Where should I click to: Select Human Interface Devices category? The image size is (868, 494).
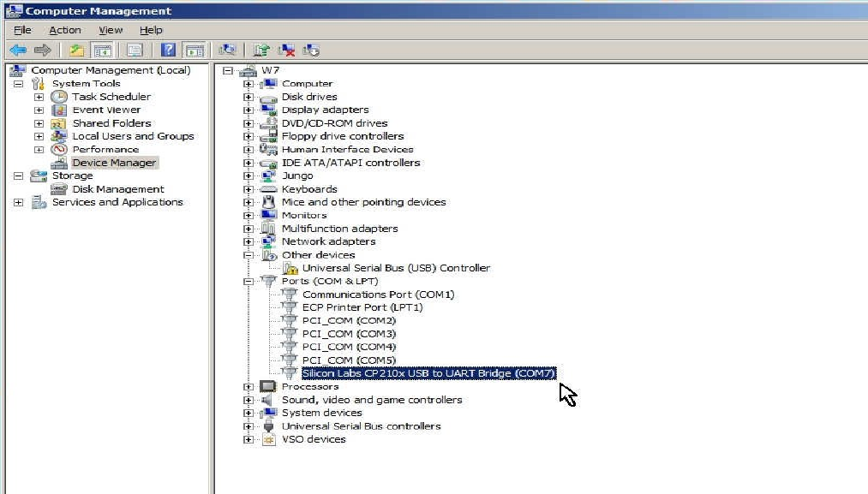pyautogui.click(x=347, y=149)
